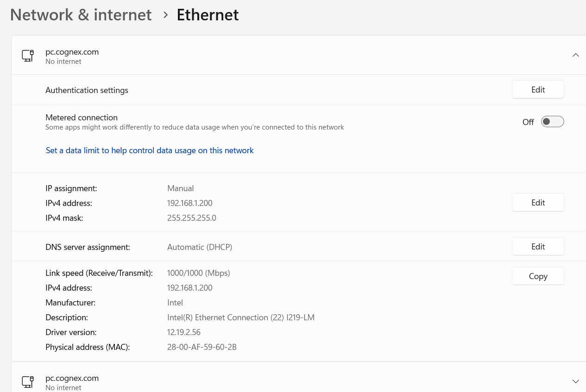Screen dimensions: 586x392
Task: Click the Description label
Action: (x=67, y=317)
